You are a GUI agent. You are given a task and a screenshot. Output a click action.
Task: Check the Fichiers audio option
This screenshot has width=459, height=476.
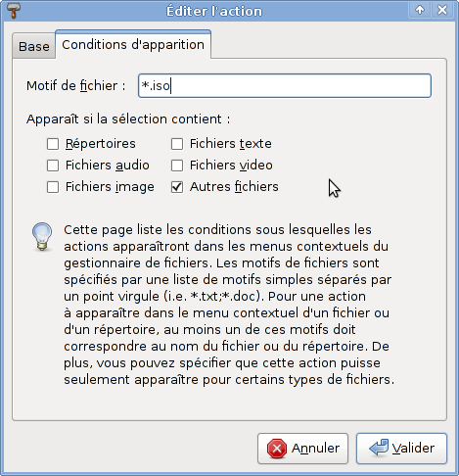coord(53,166)
